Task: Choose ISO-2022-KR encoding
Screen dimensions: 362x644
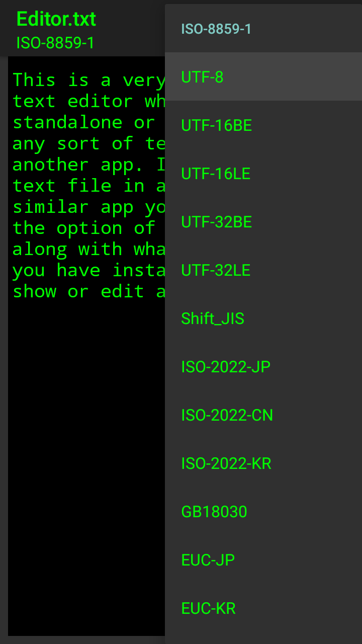Action: click(x=263, y=463)
